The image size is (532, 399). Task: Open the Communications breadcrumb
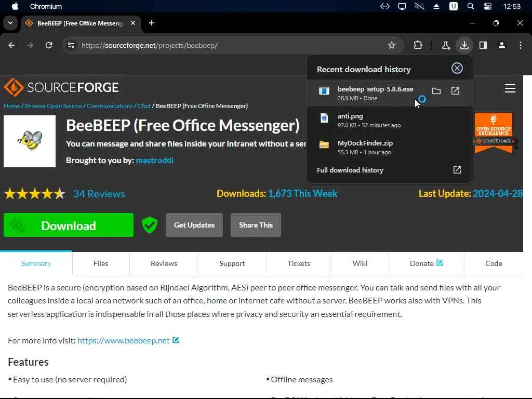[110, 106]
